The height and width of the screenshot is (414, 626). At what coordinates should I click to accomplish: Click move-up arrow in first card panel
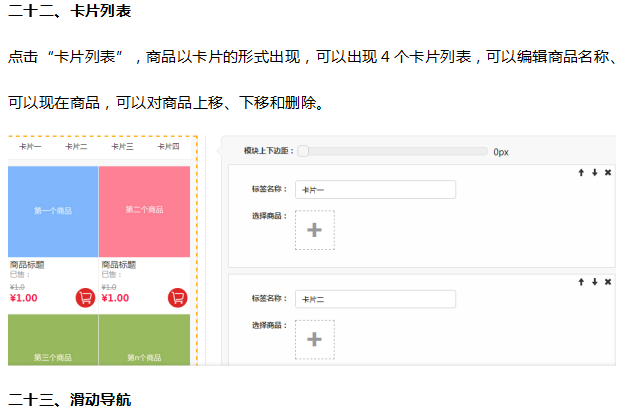581,172
